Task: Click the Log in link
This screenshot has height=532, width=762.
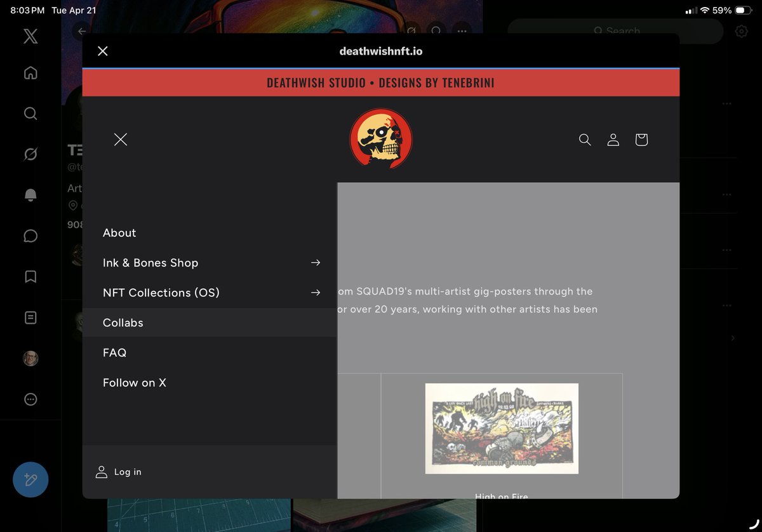Action: (119, 472)
